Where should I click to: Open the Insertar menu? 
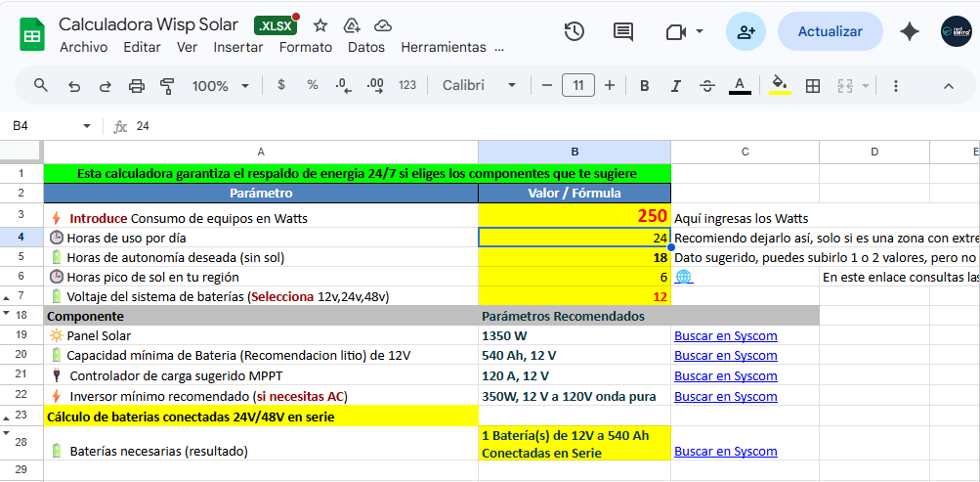tap(237, 47)
